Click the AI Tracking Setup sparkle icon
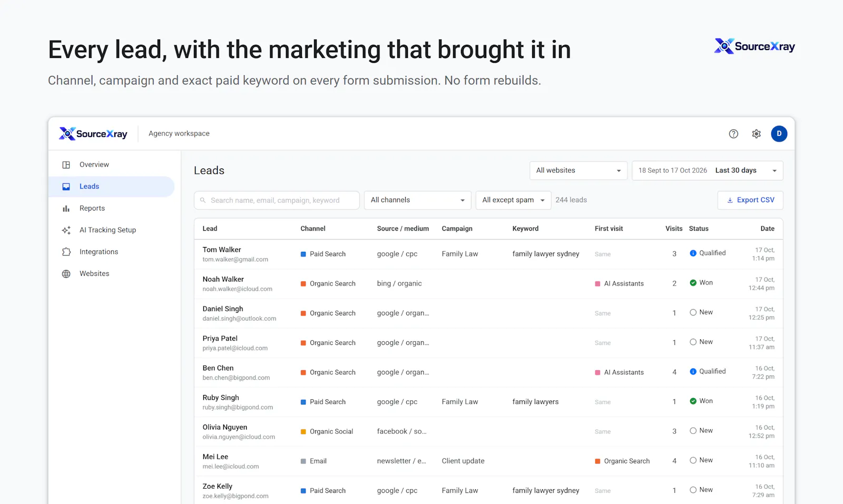The image size is (843, 504). tap(66, 230)
